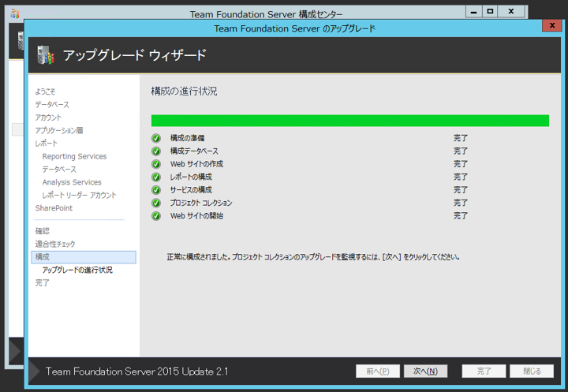Click the check icon beside Web サイトの開始
Screen dimensions: 568x392
[156, 216]
